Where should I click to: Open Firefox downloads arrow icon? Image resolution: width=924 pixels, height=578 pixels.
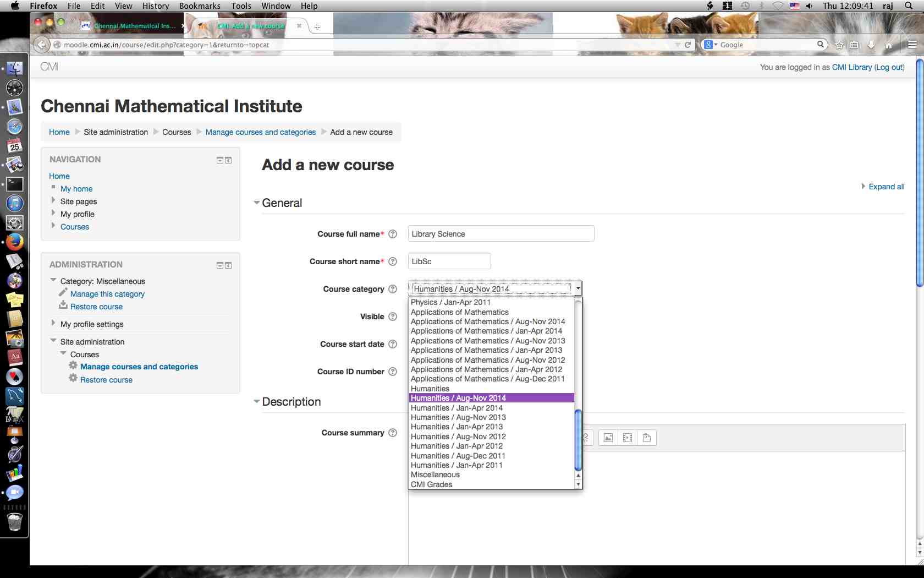tap(871, 45)
